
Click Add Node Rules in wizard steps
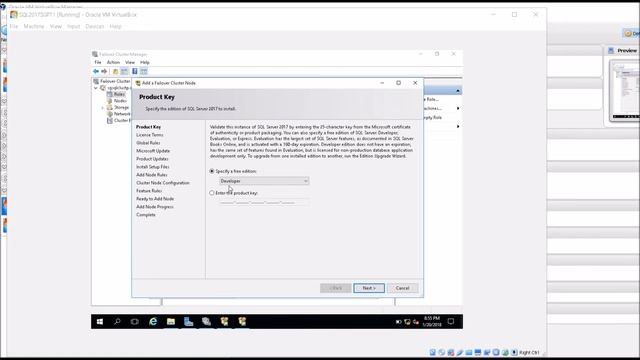[152, 175]
